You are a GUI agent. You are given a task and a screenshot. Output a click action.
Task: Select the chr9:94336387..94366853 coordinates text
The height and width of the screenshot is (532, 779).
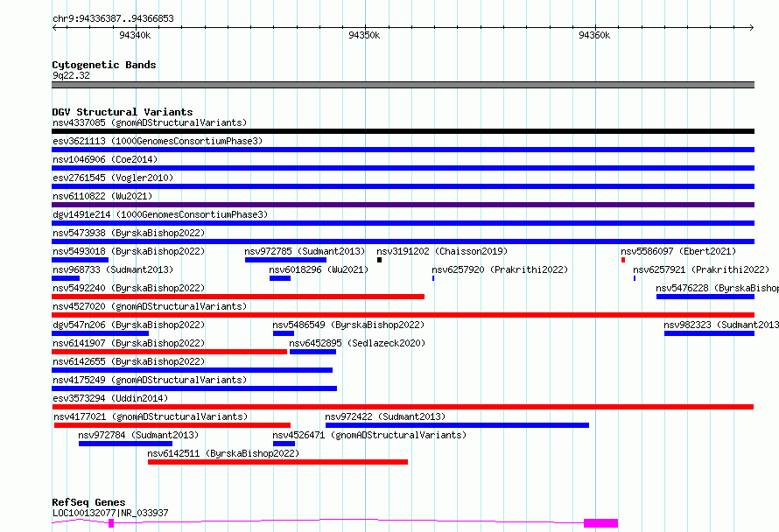pyautogui.click(x=113, y=18)
